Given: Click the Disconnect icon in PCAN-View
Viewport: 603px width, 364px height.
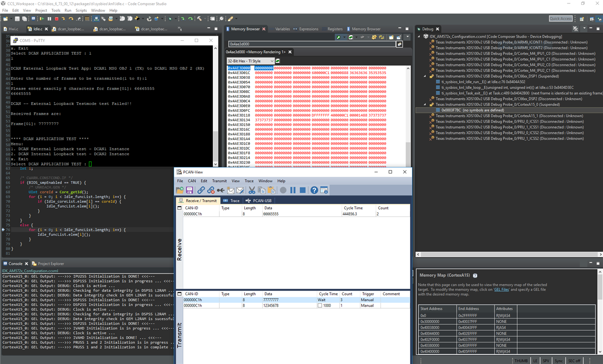Looking at the screenshot, I should pos(211,190).
